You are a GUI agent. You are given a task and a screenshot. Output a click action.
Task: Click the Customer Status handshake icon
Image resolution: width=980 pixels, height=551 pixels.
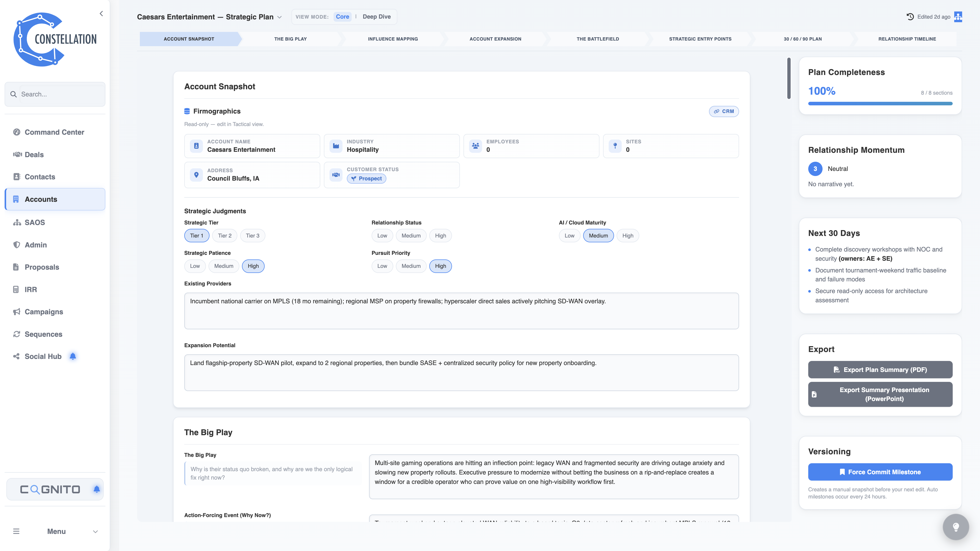[x=336, y=175]
